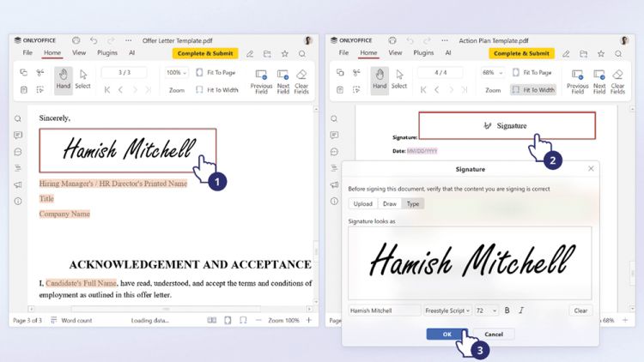Go to previous page in Offer Letter window

[x=121, y=90]
